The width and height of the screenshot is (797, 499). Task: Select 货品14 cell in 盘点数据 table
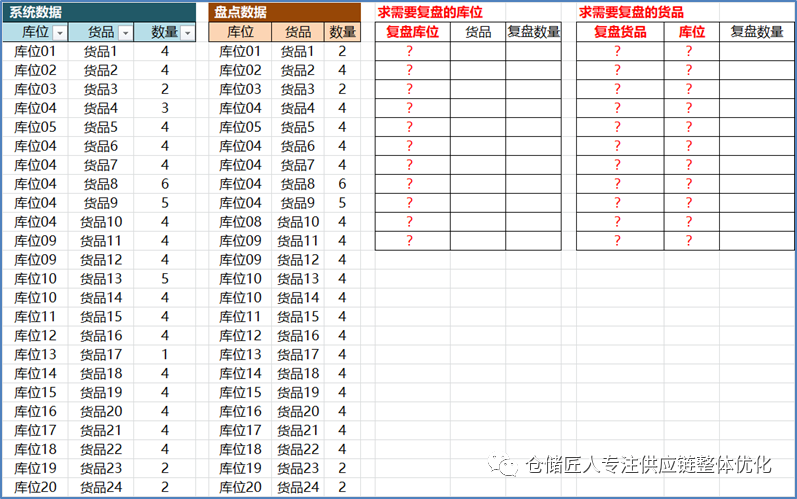pyautogui.click(x=298, y=298)
